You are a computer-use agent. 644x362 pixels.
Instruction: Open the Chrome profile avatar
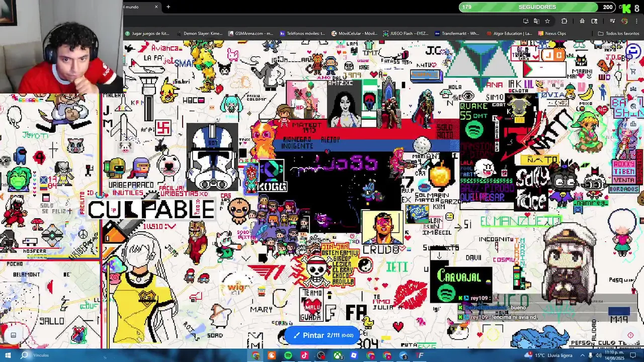click(x=624, y=21)
